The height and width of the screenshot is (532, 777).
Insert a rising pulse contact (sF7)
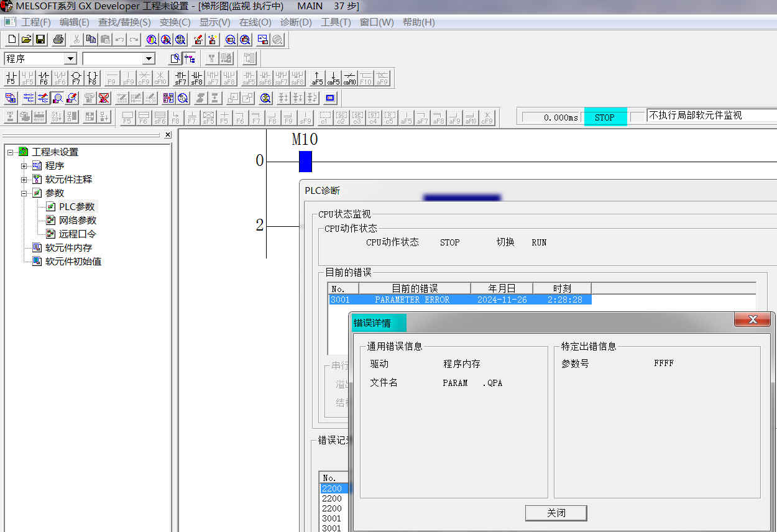pos(180,78)
